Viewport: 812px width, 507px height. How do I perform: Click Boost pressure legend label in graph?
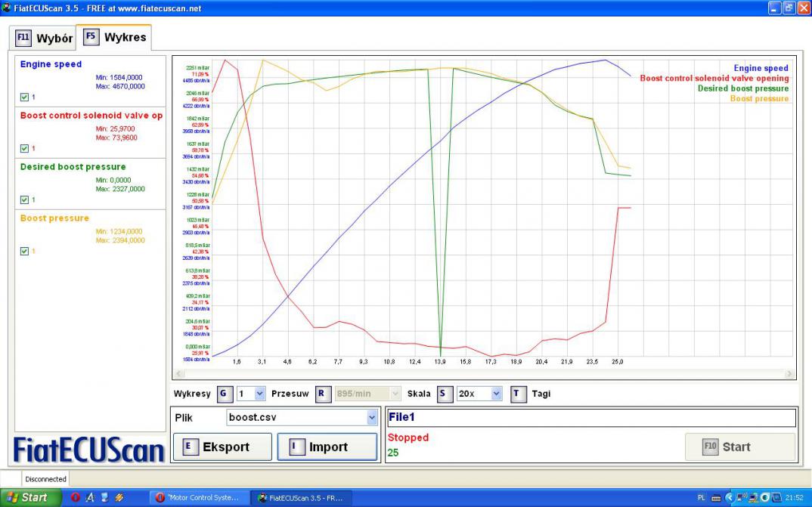[759, 98]
